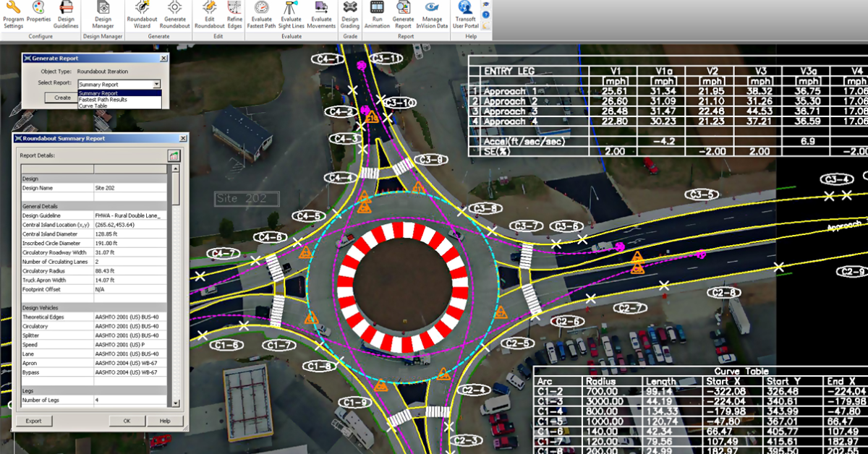Click the report scrollbar up arrow

(x=176, y=168)
